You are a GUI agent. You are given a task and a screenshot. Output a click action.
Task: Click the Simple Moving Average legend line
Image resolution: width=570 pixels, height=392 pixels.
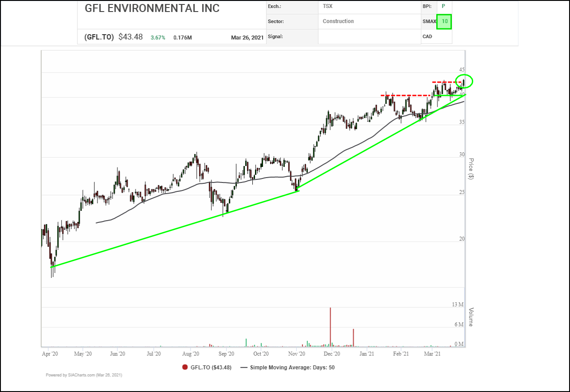tap(244, 367)
